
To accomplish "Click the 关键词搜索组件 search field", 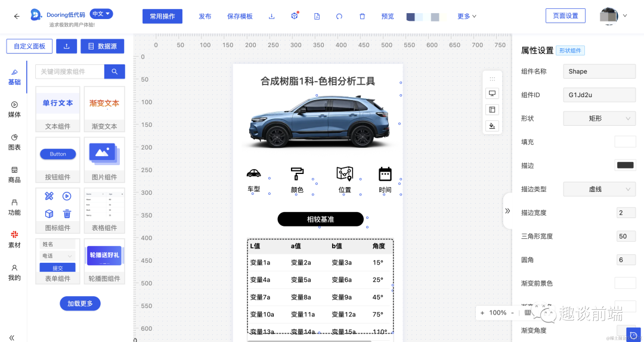I will [x=70, y=71].
